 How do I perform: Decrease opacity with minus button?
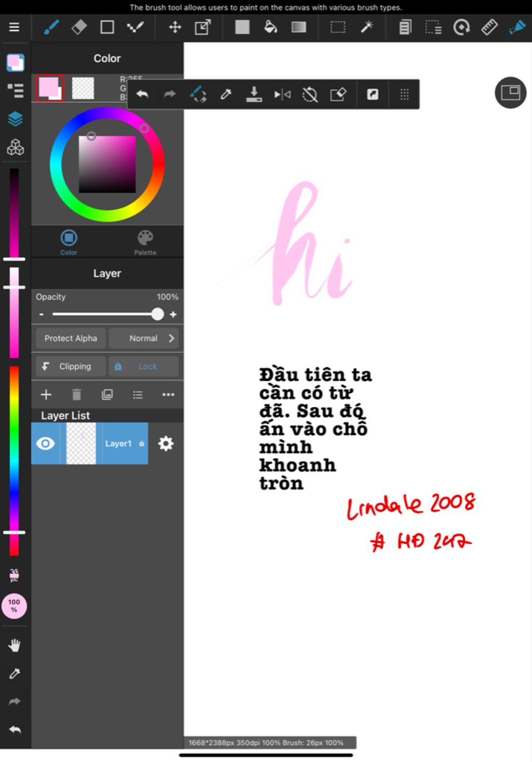[42, 314]
